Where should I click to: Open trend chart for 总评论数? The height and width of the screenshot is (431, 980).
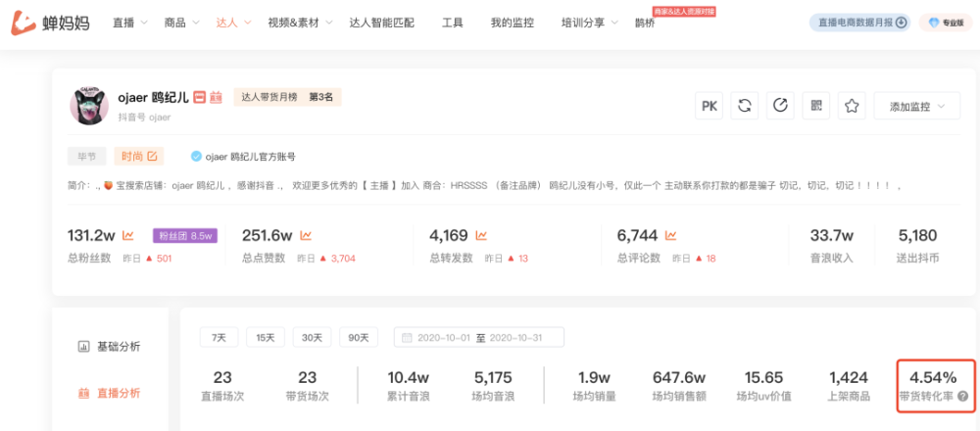point(670,236)
